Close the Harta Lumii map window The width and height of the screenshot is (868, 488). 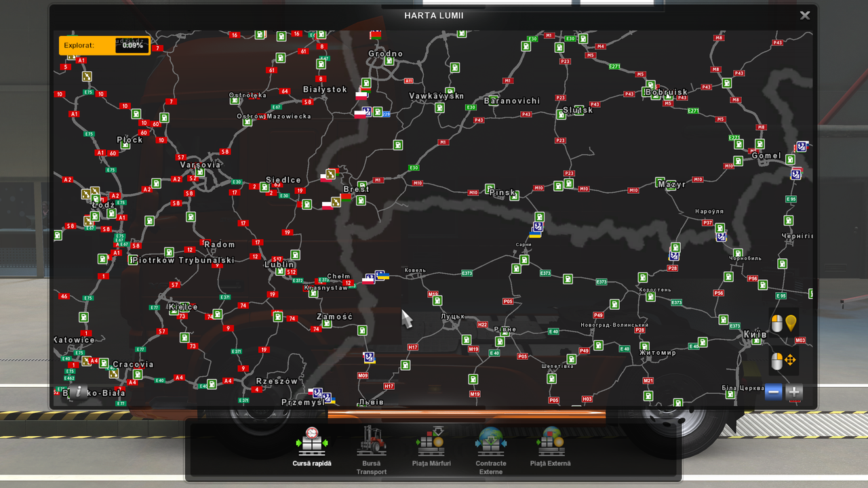(805, 16)
